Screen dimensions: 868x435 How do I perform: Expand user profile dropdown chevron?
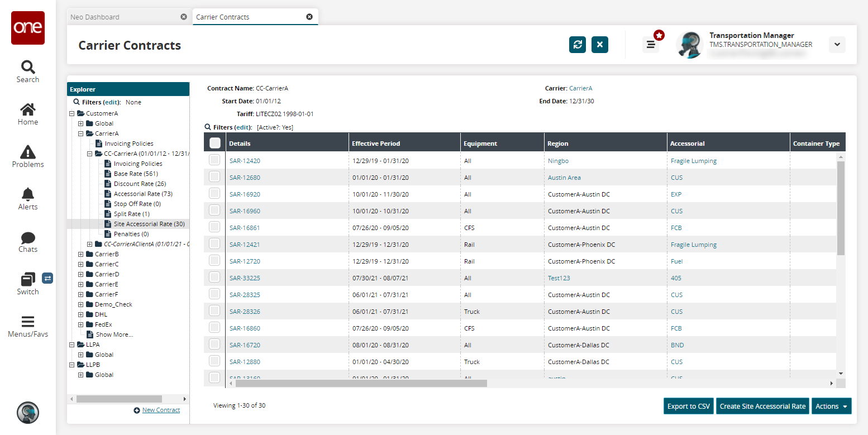pos(837,45)
